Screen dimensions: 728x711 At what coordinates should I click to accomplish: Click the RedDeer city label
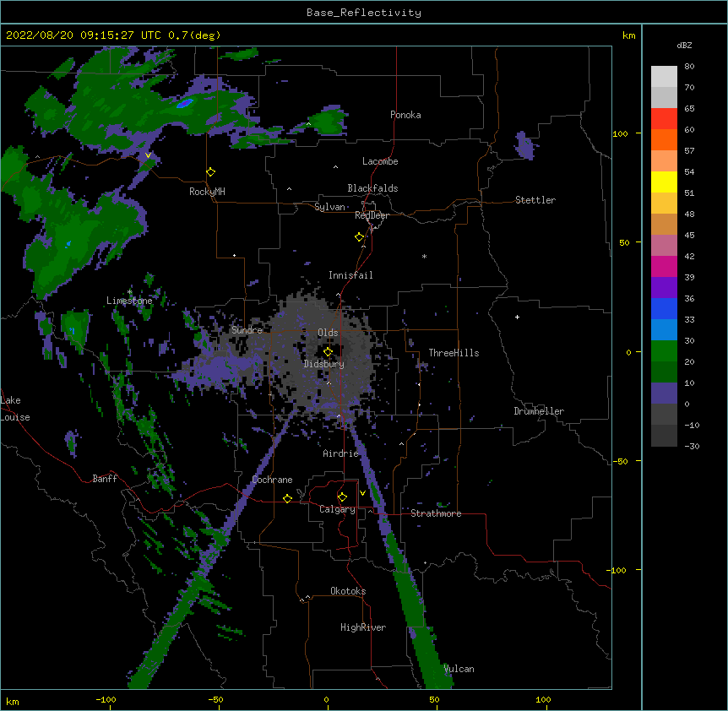[x=372, y=215]
